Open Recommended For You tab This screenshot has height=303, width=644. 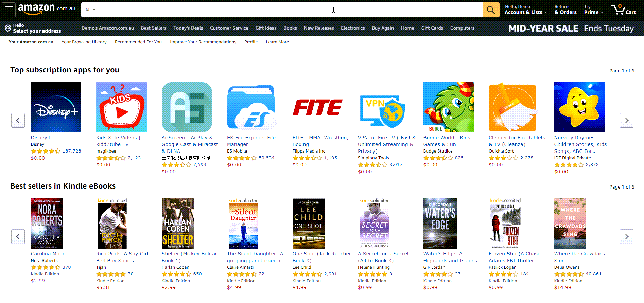point(138,42)
